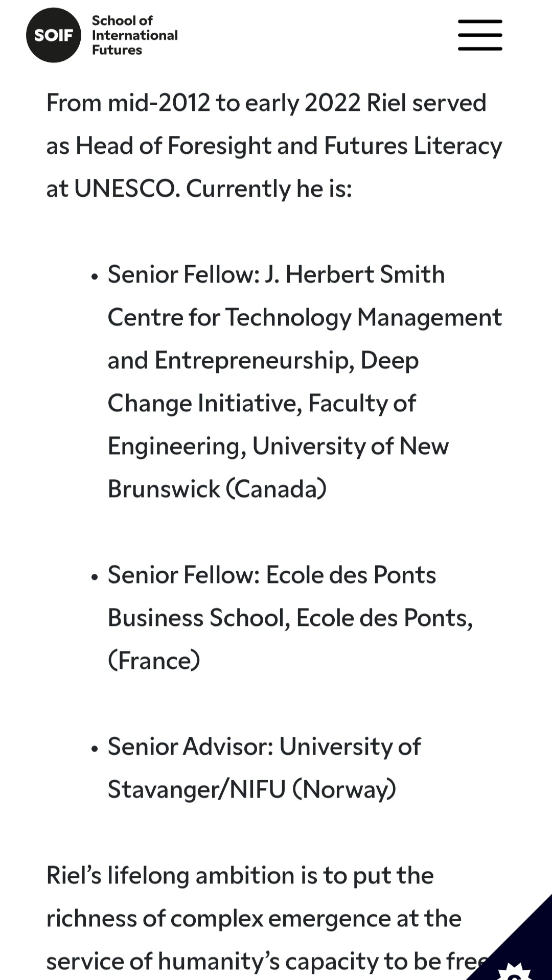Click 'Senior Advisor: University of' line
Image resolution: width=552 pixels, height=980 pixels.
[264, 746]
